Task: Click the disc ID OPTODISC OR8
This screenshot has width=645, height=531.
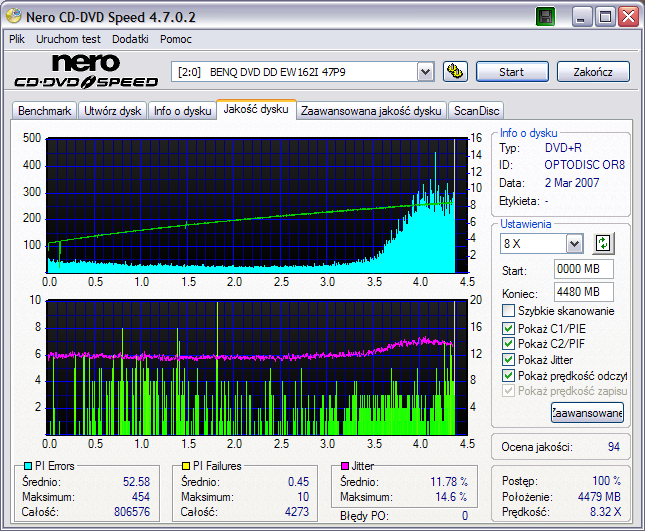Action: (585, 165)
